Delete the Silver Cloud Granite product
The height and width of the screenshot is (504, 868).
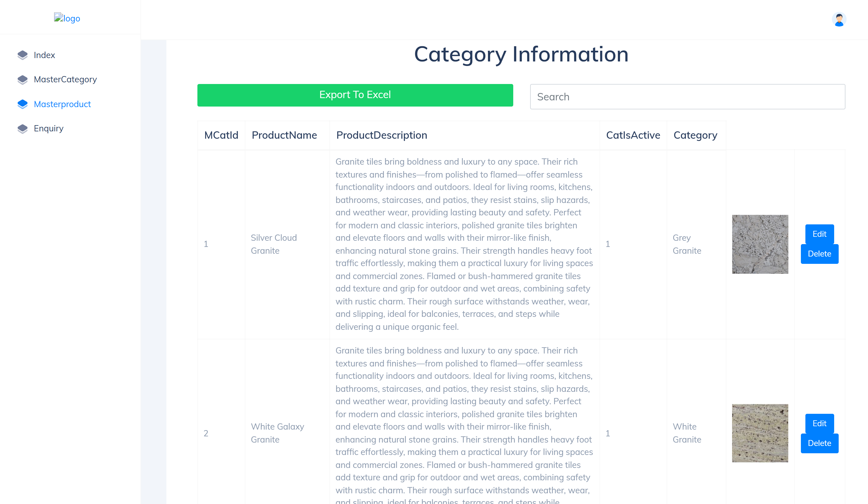[819, 254]
